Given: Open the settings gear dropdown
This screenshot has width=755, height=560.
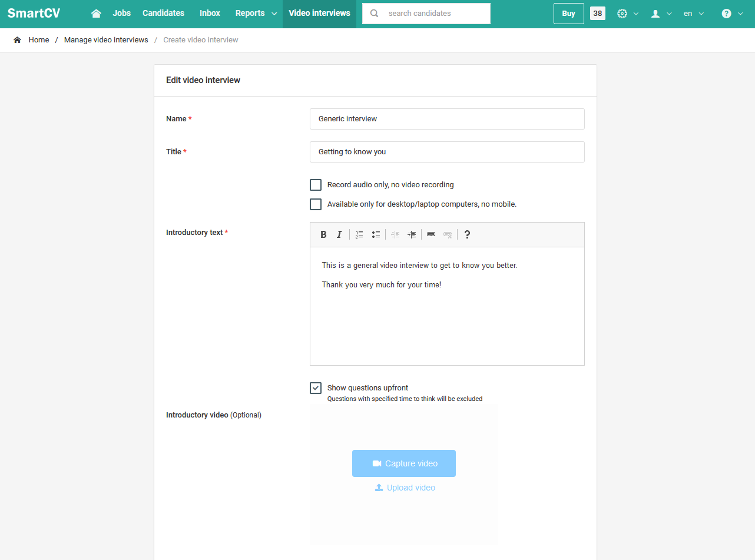Looking at the screenshot, I should pyautogui.click(x=628, y=14).
